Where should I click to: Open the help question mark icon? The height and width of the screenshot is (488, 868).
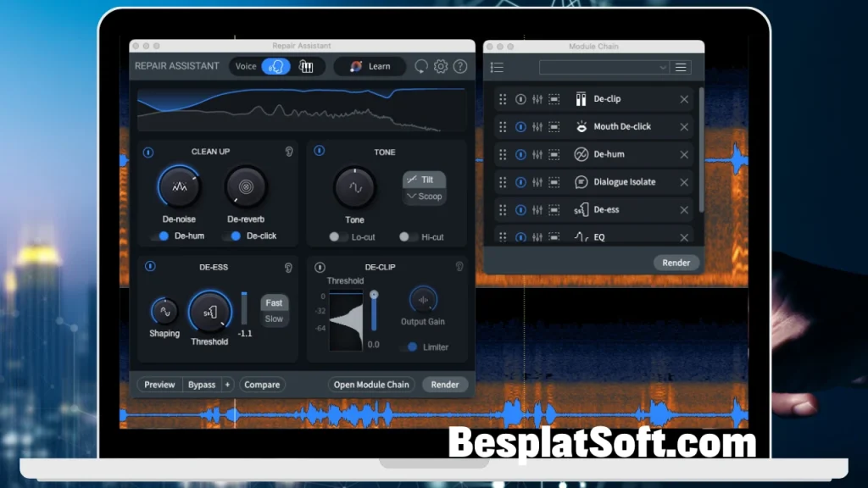460,66
